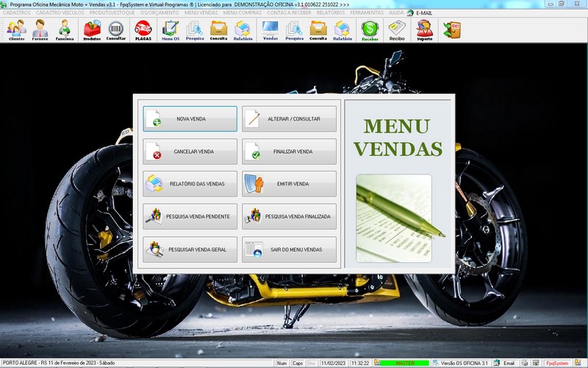Open PESQUISA VENDA PENDENTE
This screenshot has height=368, width=588.
click(x=190, y=216)
